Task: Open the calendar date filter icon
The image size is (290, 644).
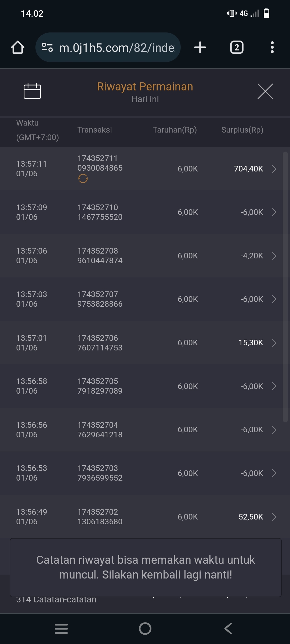Action: (32, 91)
